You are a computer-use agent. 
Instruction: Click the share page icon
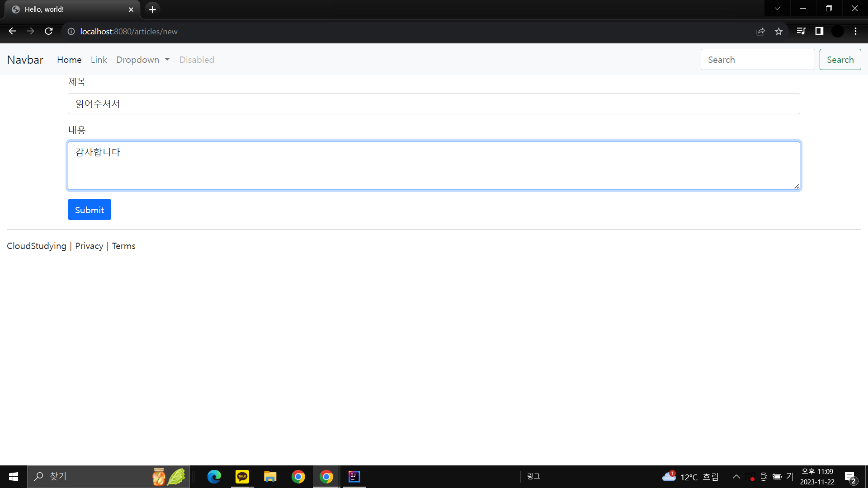click(760, 31)
